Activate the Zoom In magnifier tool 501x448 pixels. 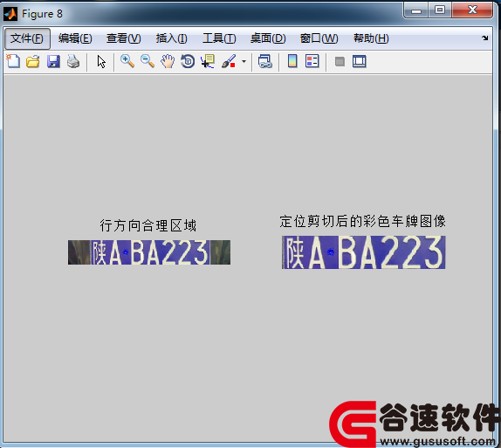127,61
